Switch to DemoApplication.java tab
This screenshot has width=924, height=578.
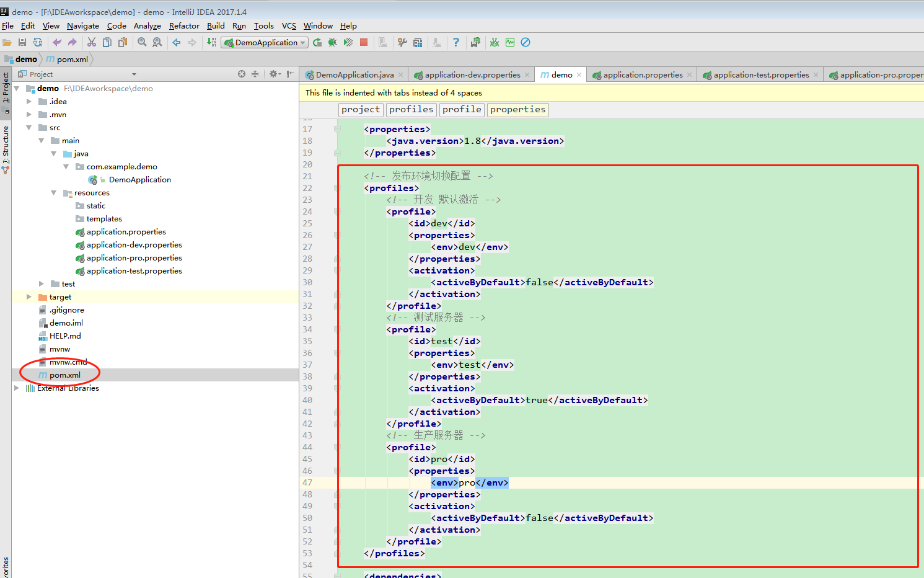tap(354, 74)
